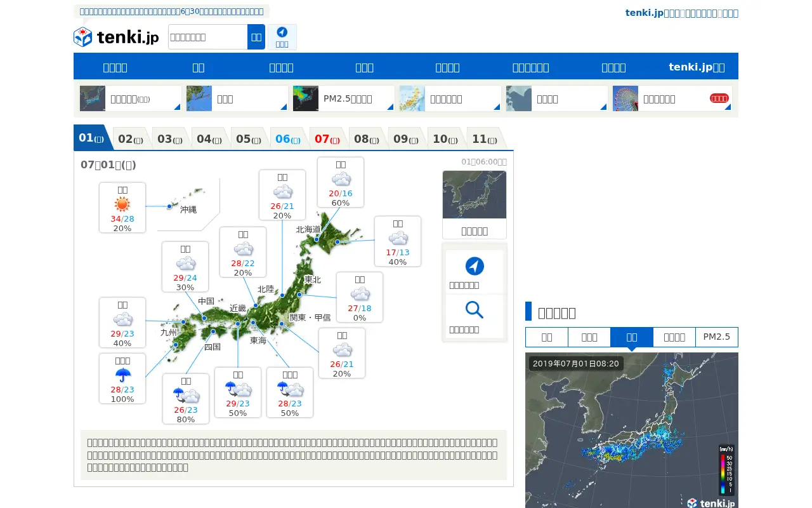This screenshot has width=812, height=508.
Task: Select the PM2.5 tab in the right-hand widget
Action: 717,337
